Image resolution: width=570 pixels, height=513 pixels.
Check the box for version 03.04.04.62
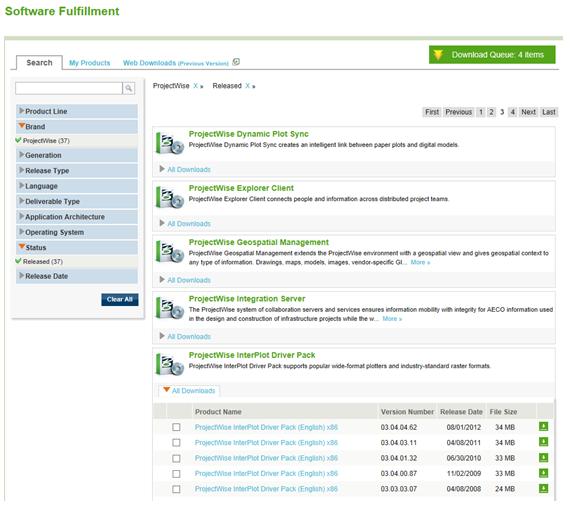pyautogui.click(x=176, y=427)
